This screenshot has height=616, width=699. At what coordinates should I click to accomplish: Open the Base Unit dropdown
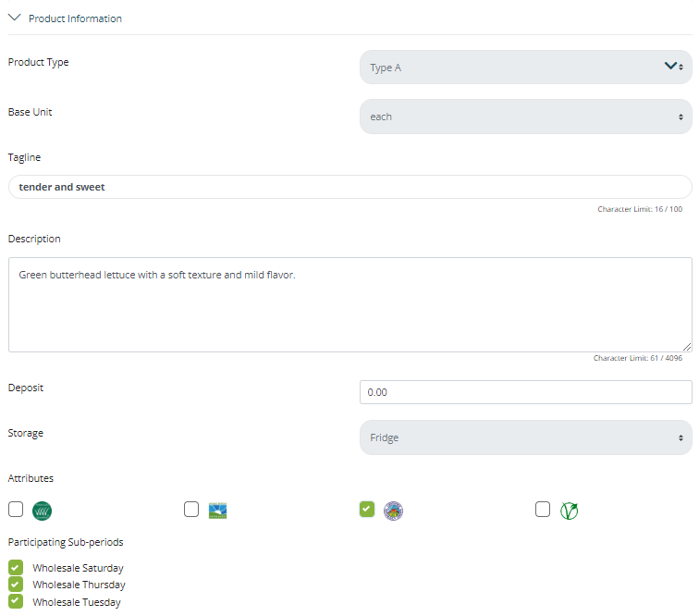[525, 117]
